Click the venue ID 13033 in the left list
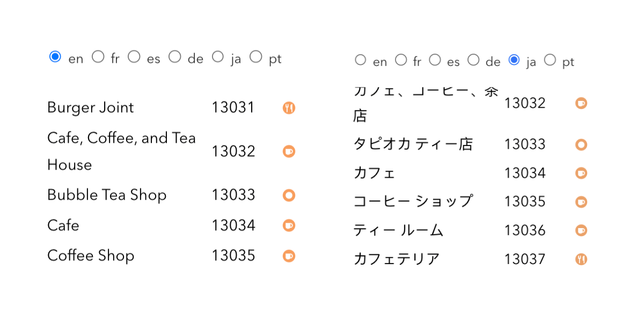644x322 pixels. pyautogui.click(x=233, y=195)
